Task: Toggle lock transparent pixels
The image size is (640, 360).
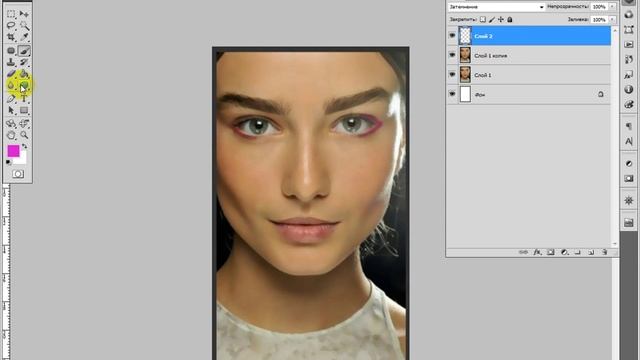Action: click(483, 19)
